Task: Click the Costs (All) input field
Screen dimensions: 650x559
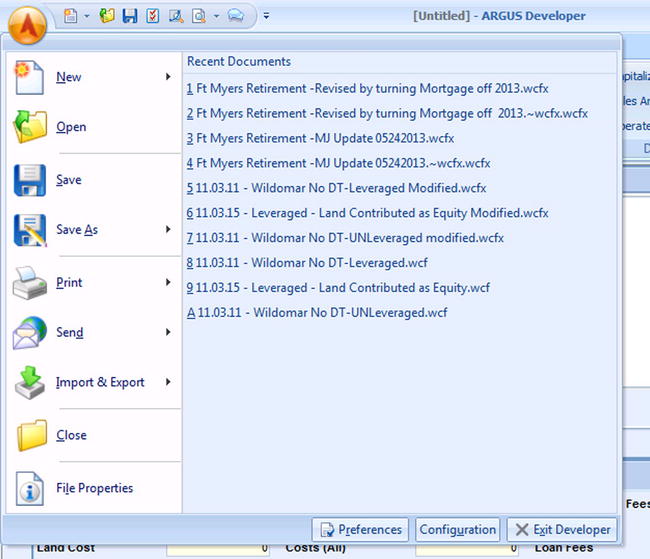Action: (x=467, y=549)
